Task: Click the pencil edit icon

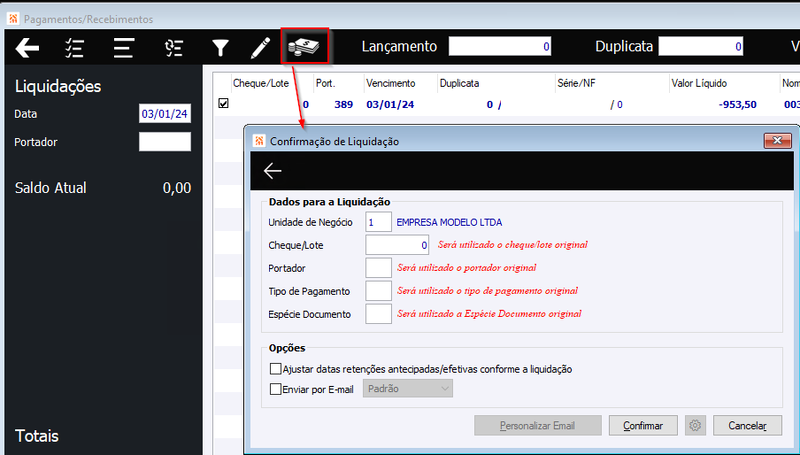Action: (260, 48)
